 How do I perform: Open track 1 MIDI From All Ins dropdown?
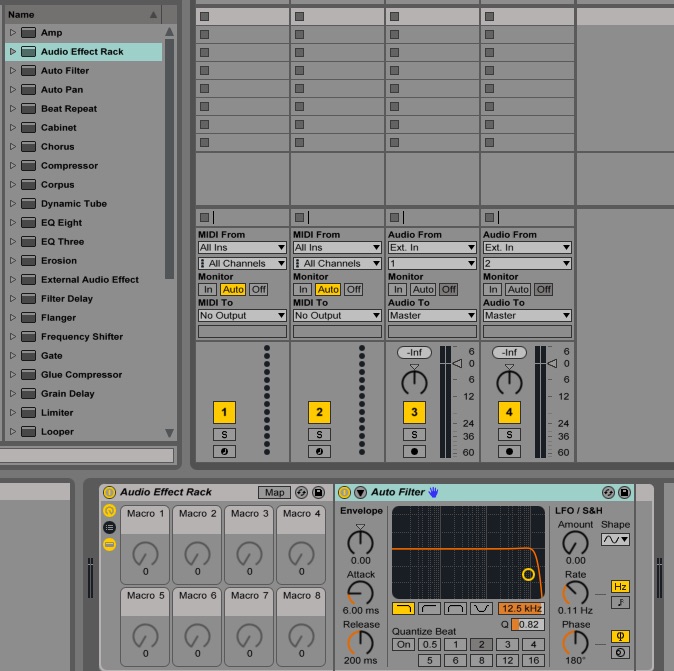242,248
